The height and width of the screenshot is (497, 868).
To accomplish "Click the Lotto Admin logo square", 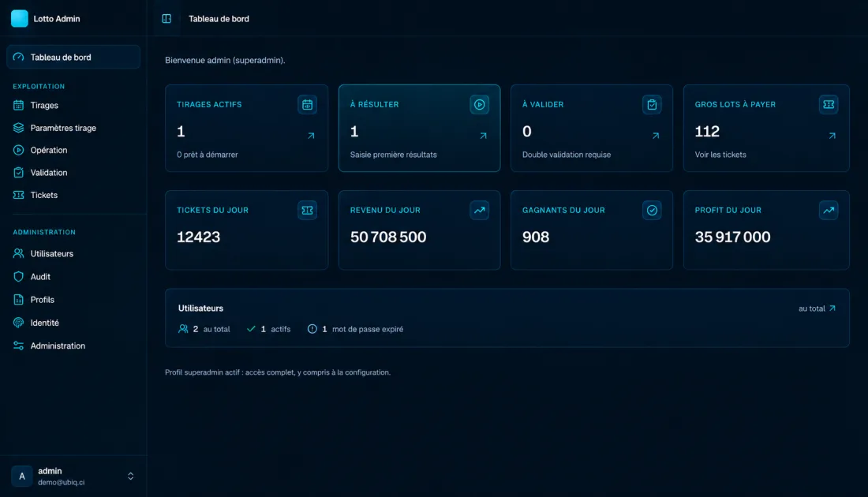I will pos(20,18).
